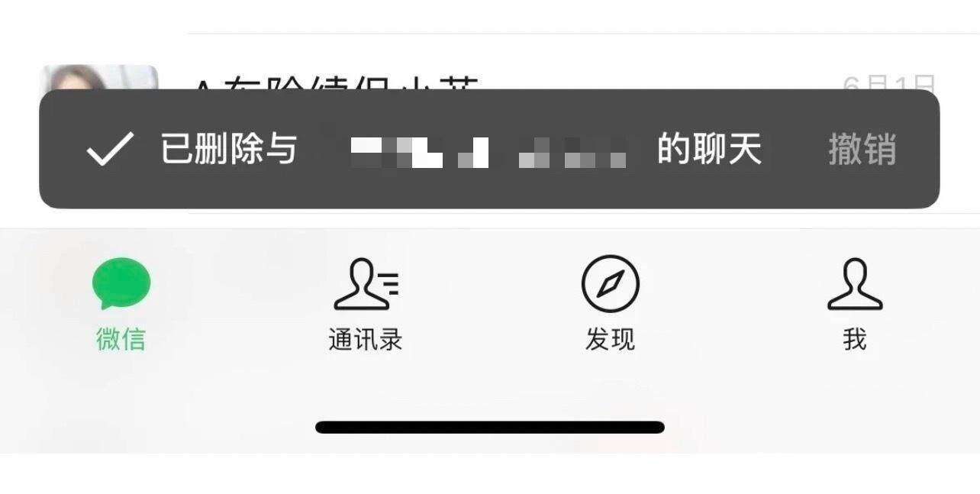Tap the 已删除与 text in the toast
980x494 pixels.
[228, 148]
